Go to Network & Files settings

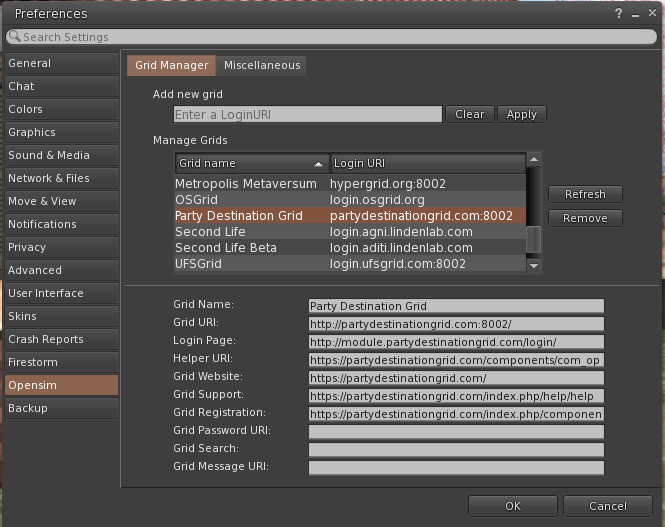tap(62, 178)
